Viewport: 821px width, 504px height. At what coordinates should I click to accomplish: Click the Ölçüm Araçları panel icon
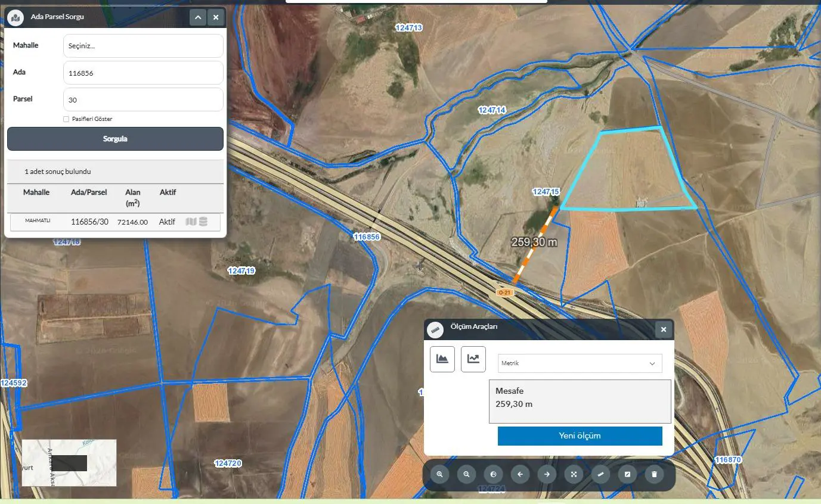(x=435, y=329)
